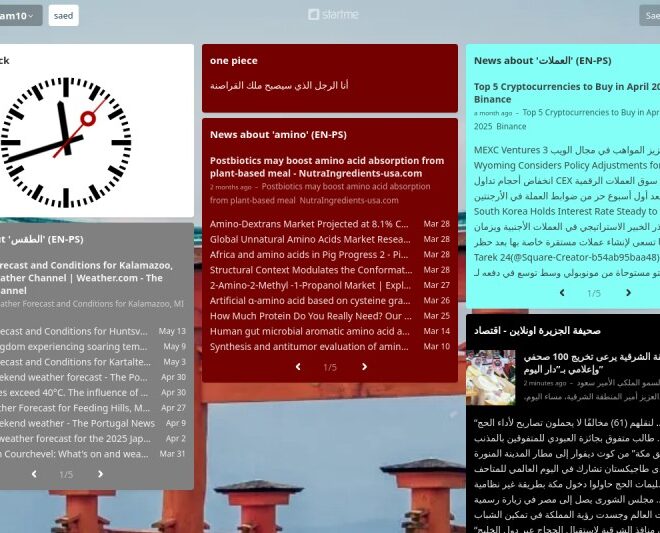Click "News about 'amino' (EN-PS)" widget title
This screenshot has width=660, height=533.
coord(278,135)
